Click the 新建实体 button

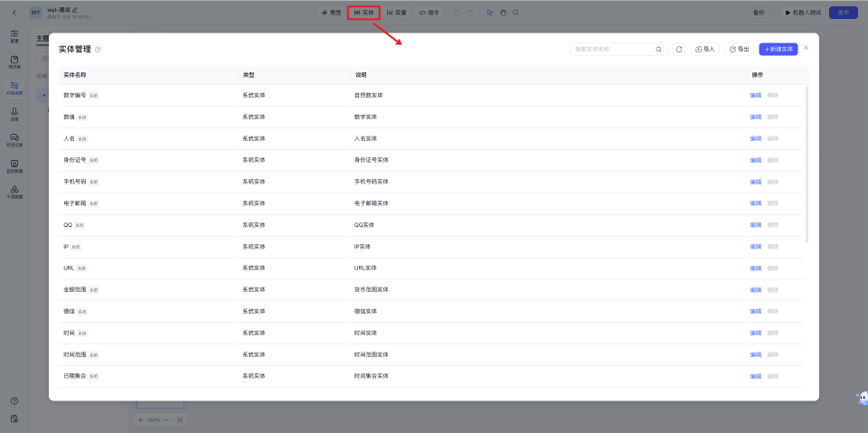pyautogui.click(x=778, y=49)
